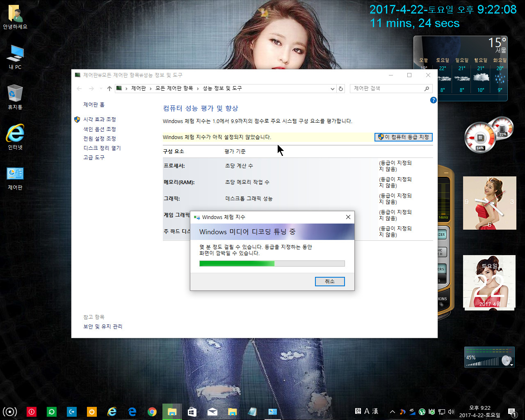Open 인터넷 Internet Explorer desktop icon
The height and width of the screenshot is (420, 525).
point(15,137)
